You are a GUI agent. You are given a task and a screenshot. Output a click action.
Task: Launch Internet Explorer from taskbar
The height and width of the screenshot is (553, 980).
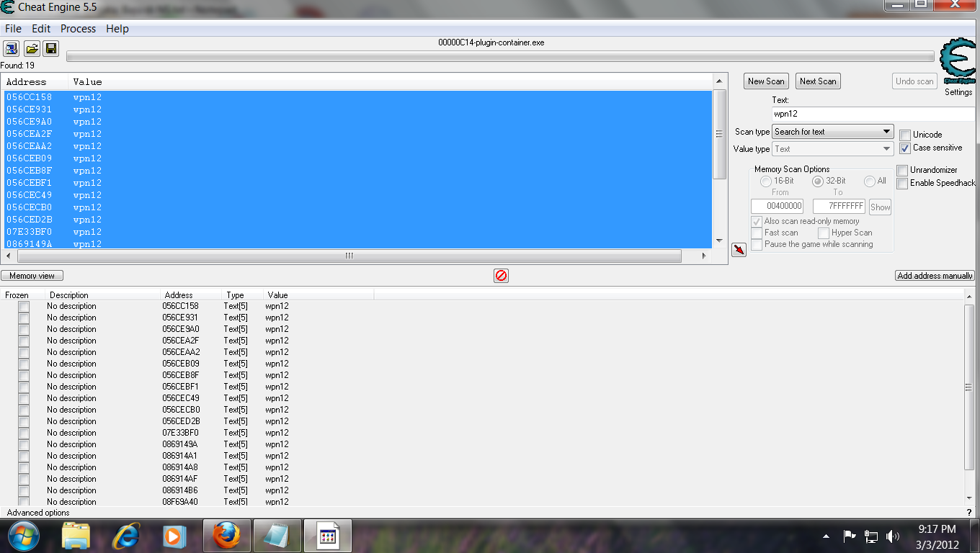coord(126,536)
